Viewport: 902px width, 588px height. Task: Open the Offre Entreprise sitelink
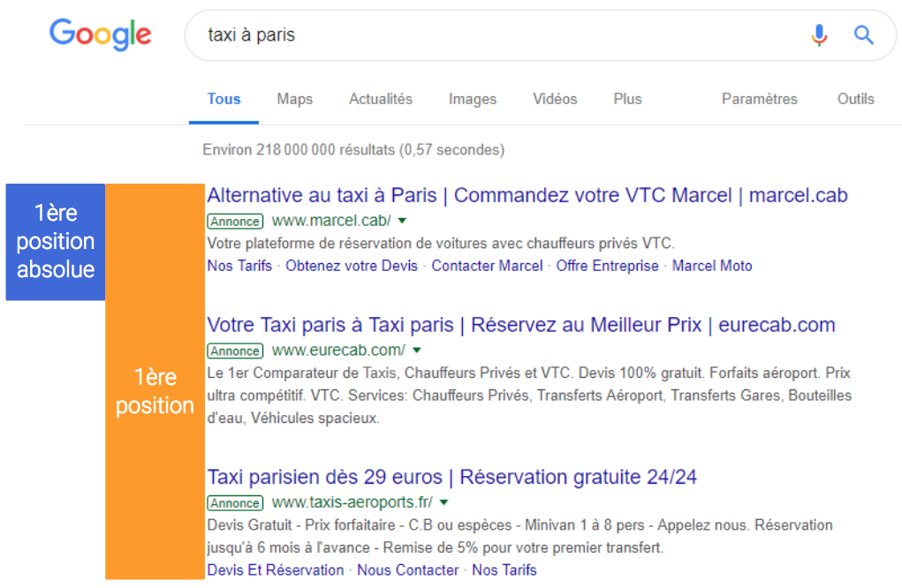tap(607, 266)
